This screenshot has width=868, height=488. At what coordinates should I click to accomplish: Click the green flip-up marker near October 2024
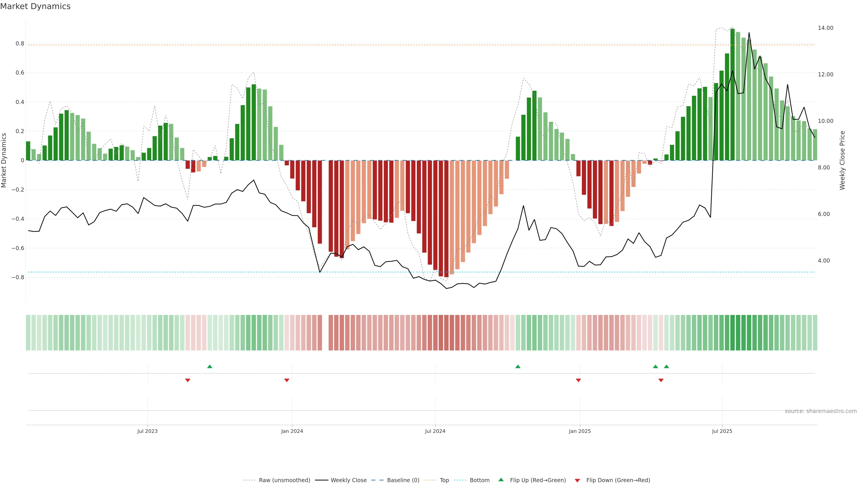click(x=518, y=366)
